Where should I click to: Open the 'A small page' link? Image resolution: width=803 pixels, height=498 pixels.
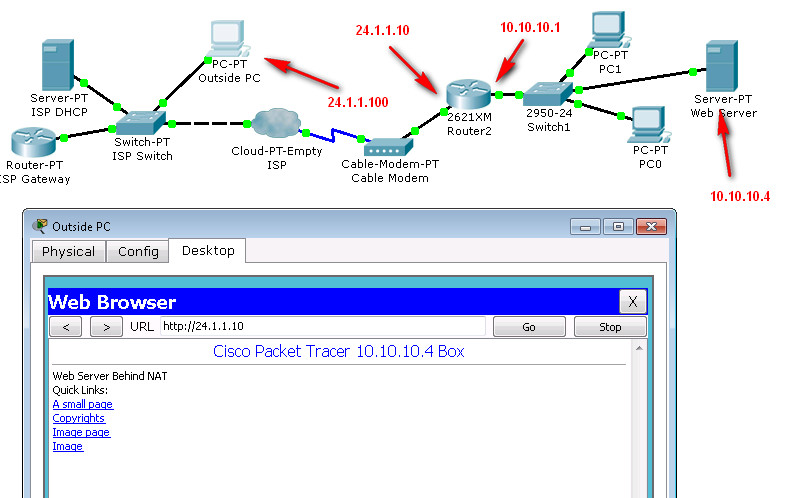click(x=82, y=404)
